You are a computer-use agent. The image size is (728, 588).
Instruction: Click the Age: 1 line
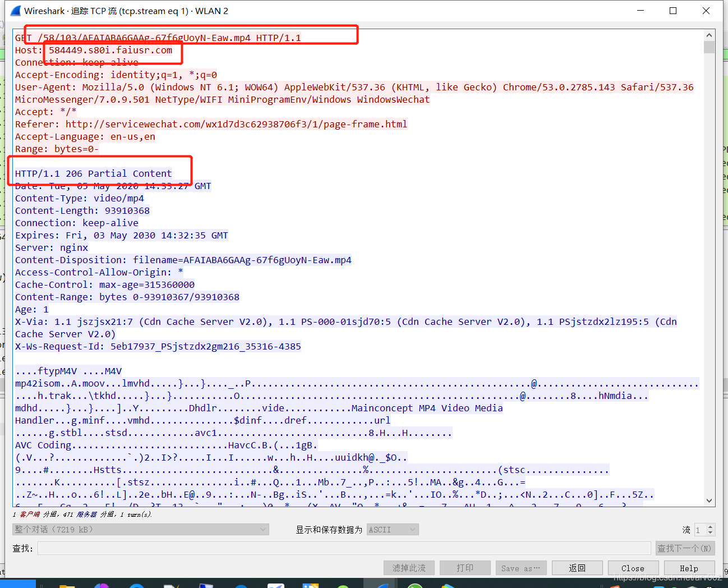[x=32, y=309]
